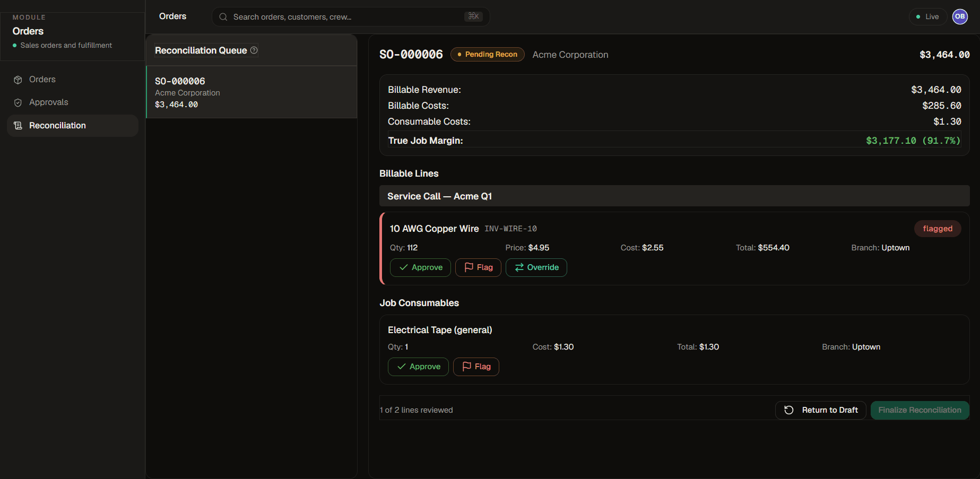The image size is (980, 479).
Task: Click the flag icon on Copper Wire row
Action: click(x=469, y=267)
